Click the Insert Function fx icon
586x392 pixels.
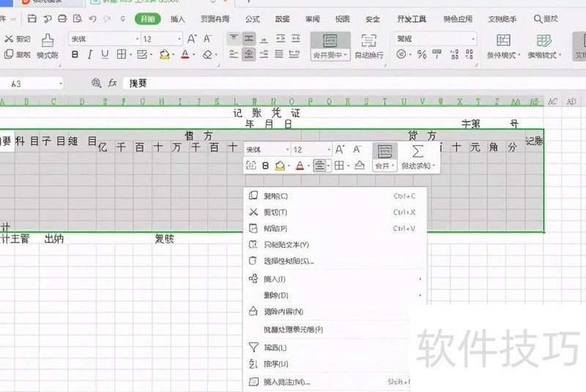pos(112,84)
